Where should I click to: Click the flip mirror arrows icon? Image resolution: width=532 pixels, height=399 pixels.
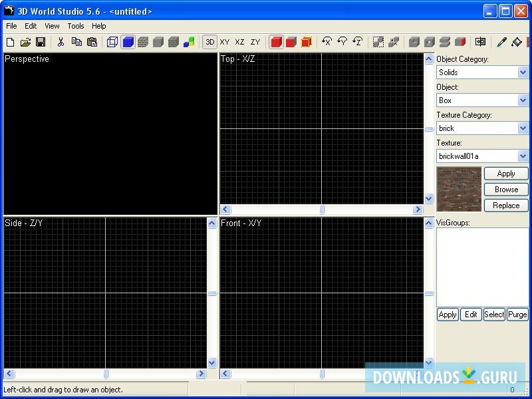point(480,42)
